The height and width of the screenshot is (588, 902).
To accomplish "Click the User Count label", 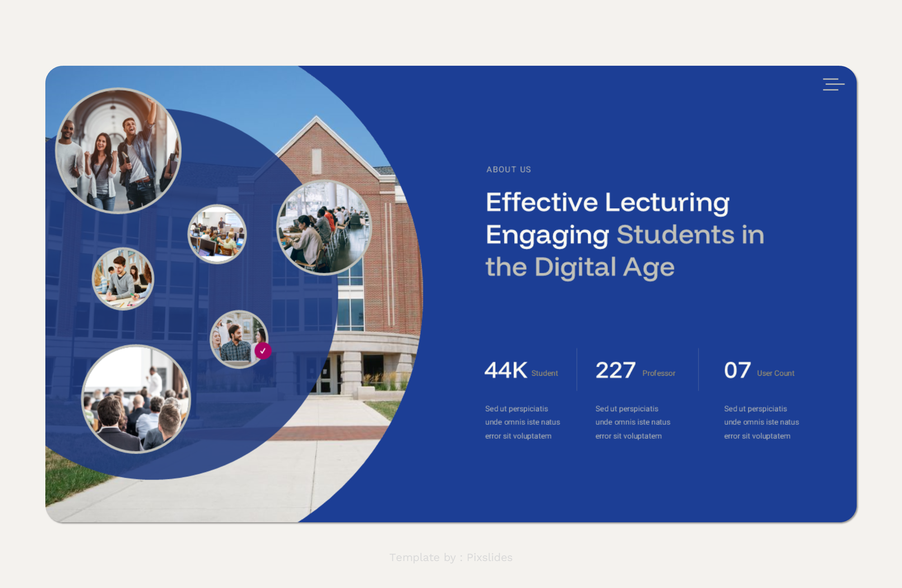I will [776, 373].
